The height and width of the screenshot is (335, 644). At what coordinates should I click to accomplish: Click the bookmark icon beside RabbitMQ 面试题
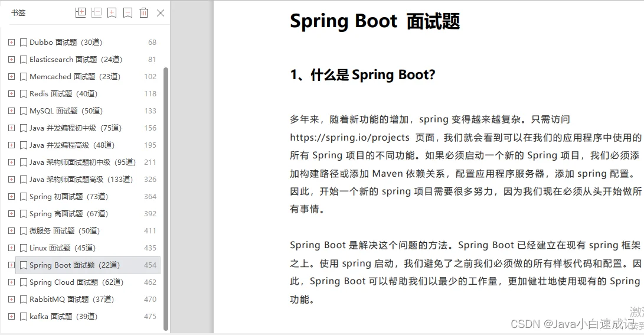tap(24, 299)
